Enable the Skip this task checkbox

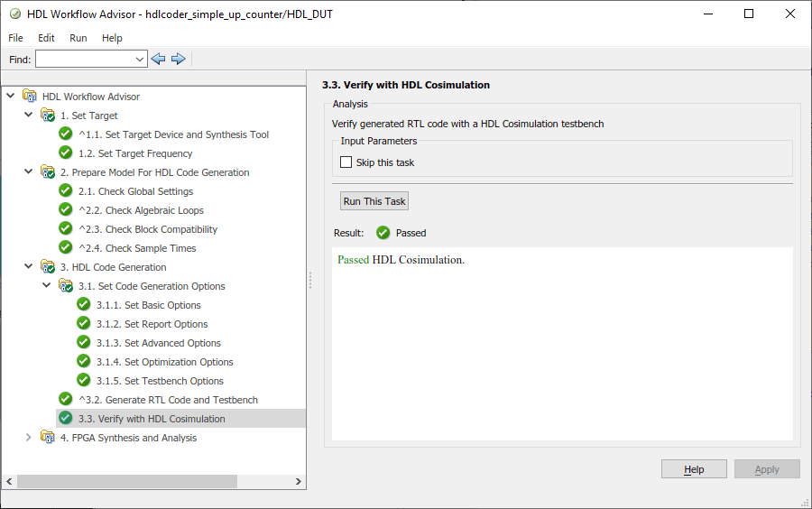point(346,162)
